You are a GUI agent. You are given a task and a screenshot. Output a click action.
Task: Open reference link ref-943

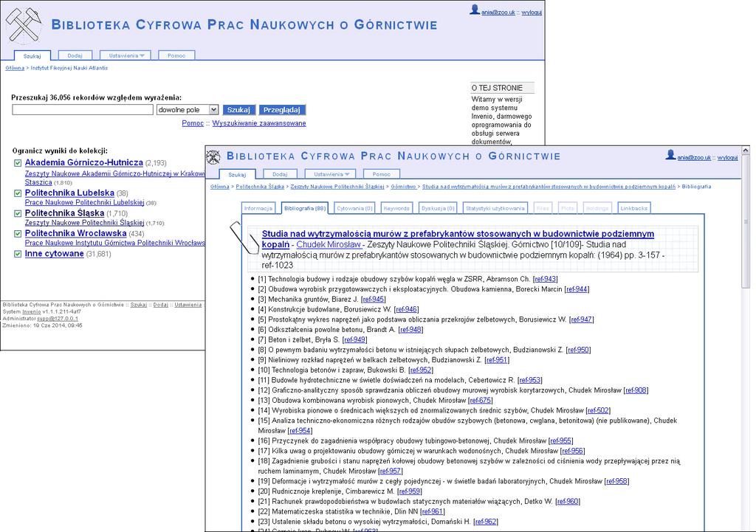tap(546, 279)
